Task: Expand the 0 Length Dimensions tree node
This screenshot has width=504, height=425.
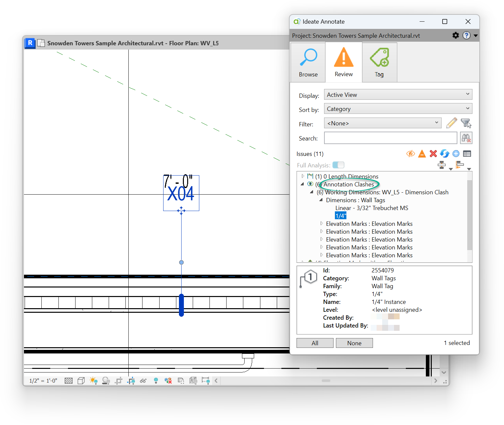Action: point(303,176)
